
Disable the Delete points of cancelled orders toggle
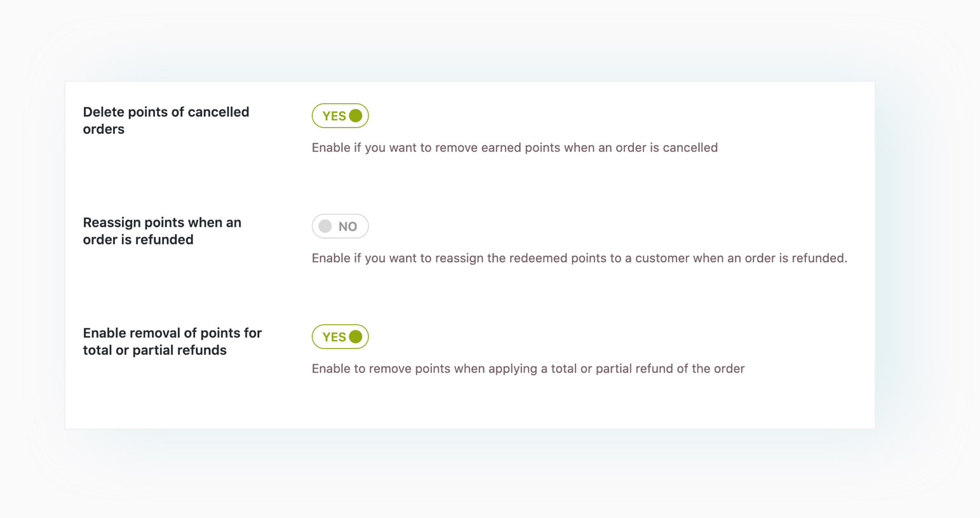pyautogui.click(x=340, y=116)
